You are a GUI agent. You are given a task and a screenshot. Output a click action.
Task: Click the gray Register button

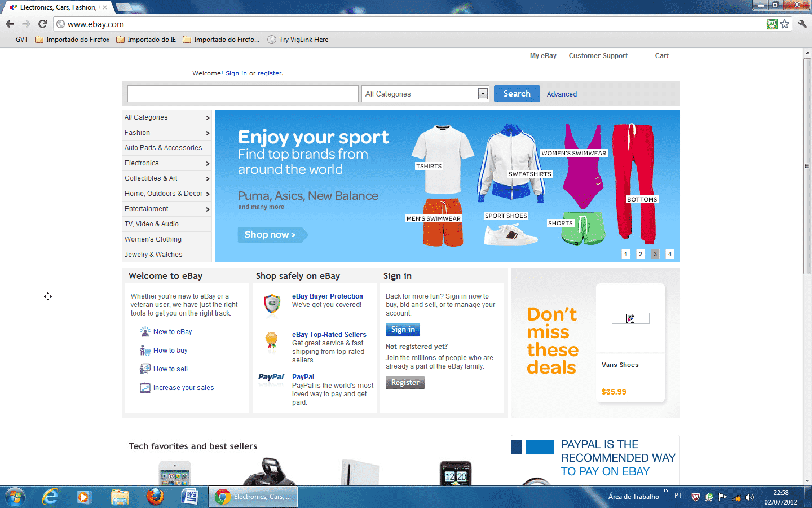[405, 383]
